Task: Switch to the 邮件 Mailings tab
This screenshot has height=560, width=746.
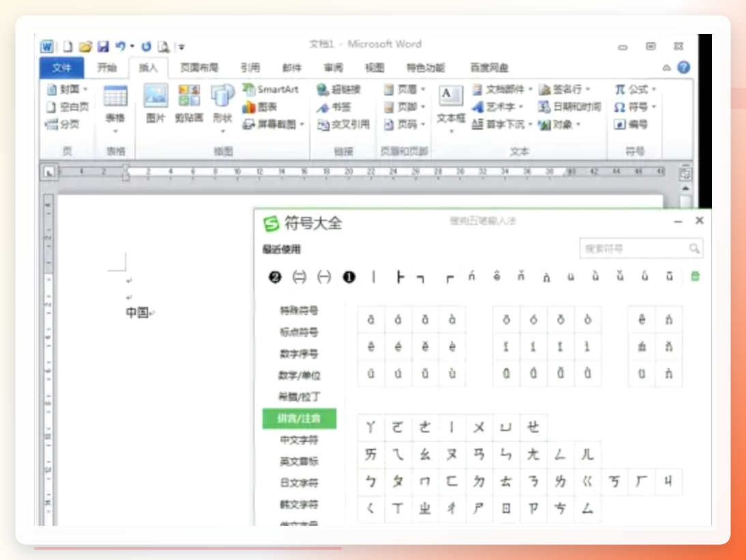Action: point(291,68)
